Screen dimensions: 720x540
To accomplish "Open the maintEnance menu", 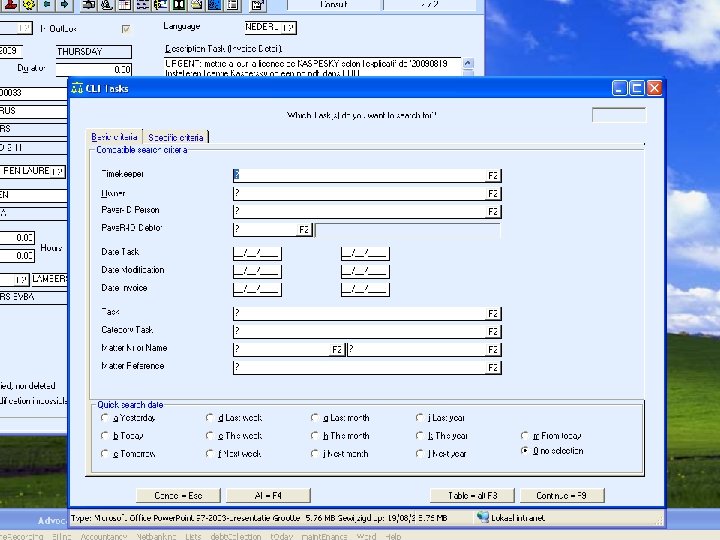I will tap(325, 536).
